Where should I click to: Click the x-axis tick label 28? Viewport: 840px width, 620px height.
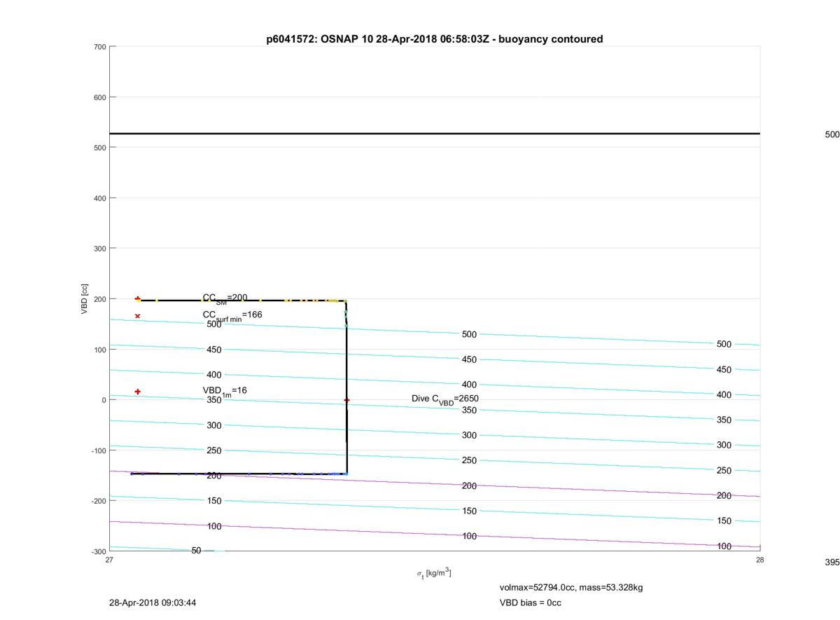point(759,560)
